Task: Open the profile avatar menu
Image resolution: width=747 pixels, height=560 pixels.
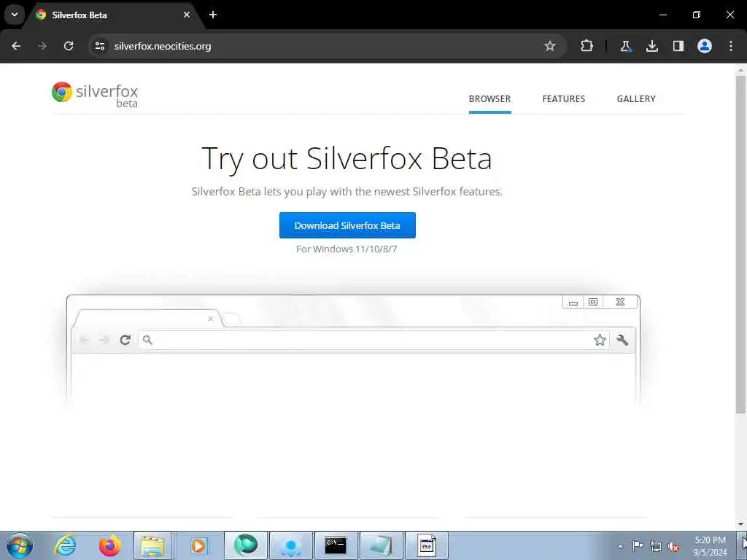Action: (705, 46)
